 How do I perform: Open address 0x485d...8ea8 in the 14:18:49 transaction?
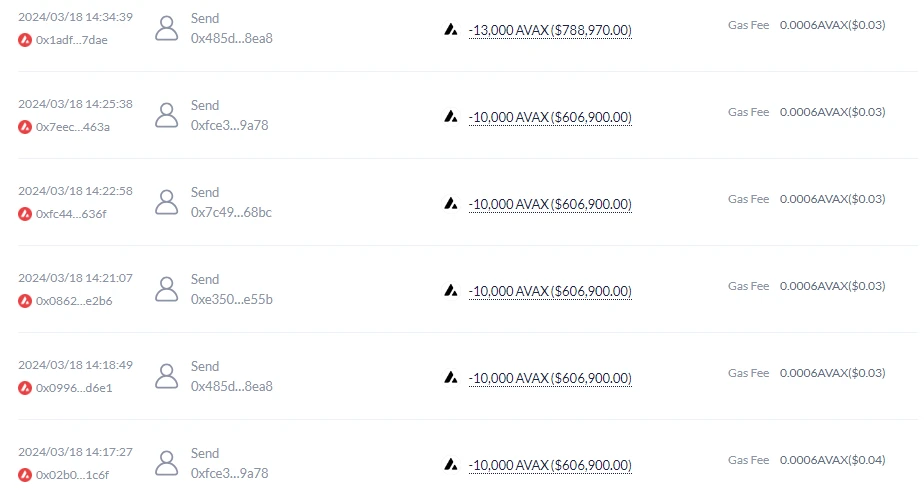[x=231, y=387]
